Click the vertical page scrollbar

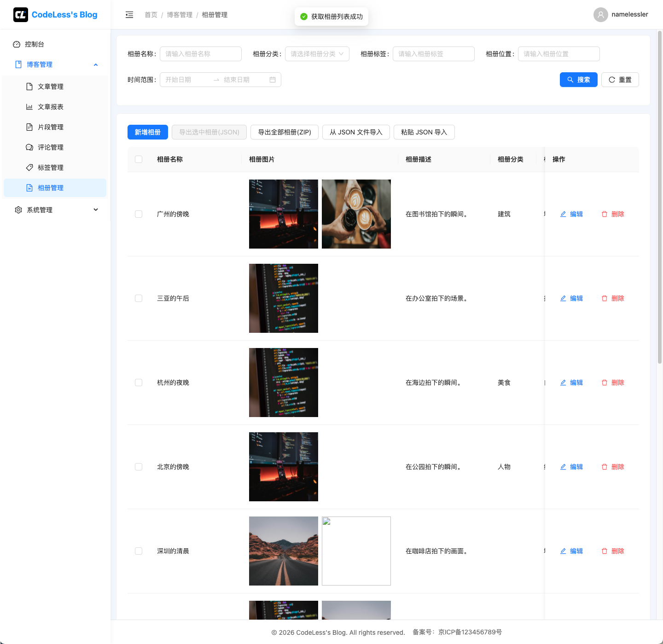tap(660, 198)
